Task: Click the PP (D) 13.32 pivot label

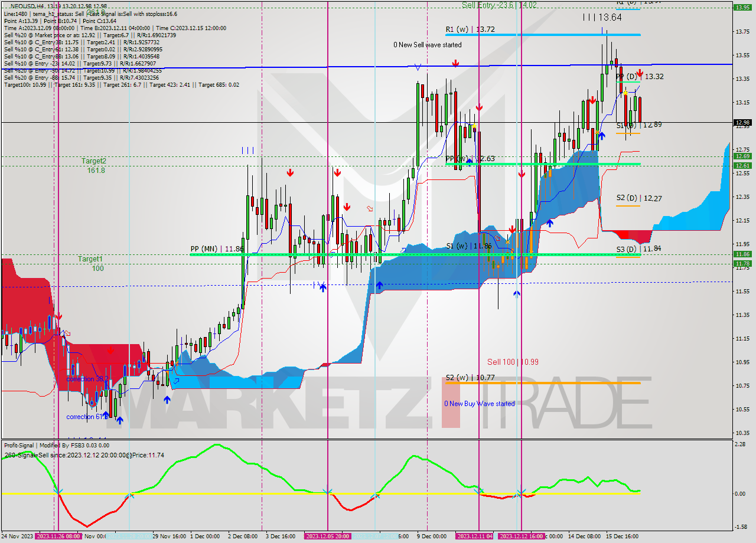Action: pyautogui.click(x=640, y=77)
